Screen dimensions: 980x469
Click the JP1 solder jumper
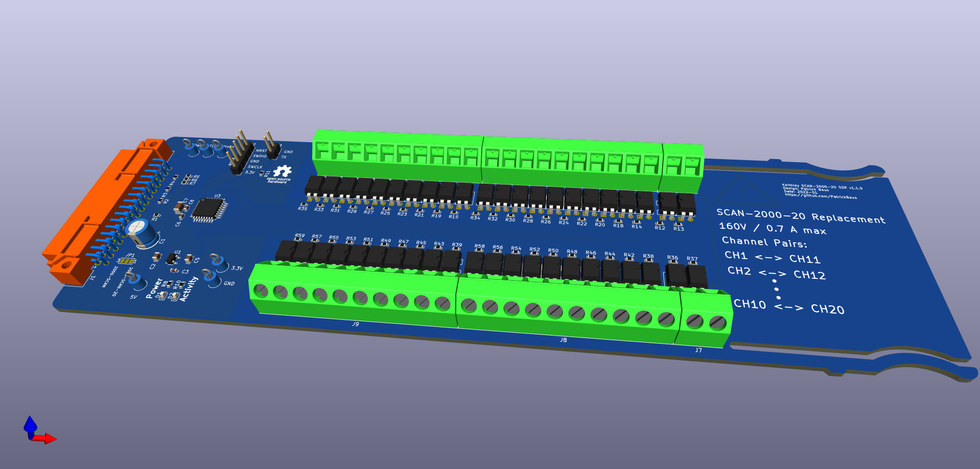(126, 261)
